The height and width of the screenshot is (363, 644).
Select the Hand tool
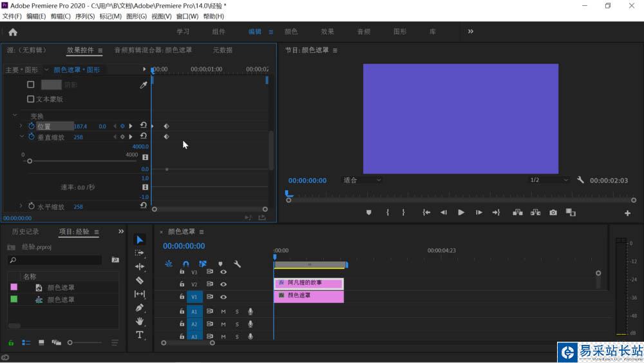tap(140, 321)
